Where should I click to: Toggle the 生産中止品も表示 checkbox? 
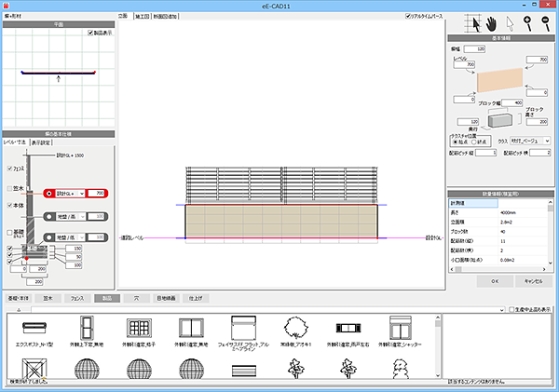[x=511, y=309]
